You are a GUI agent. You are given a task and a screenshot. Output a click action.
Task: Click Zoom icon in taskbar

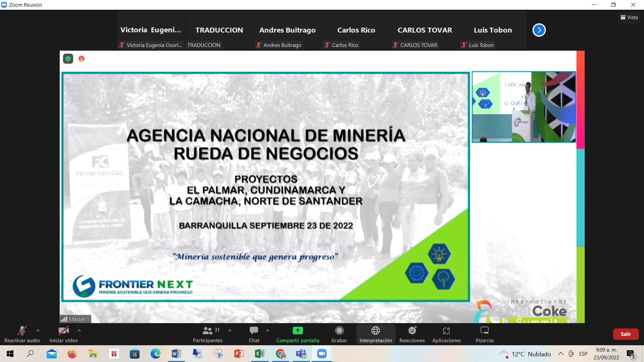coord(322,354)
